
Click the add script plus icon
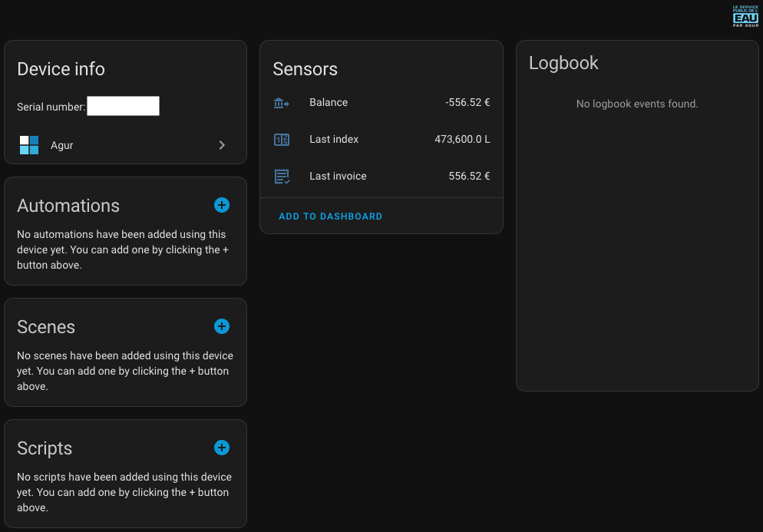coord(222,448)
